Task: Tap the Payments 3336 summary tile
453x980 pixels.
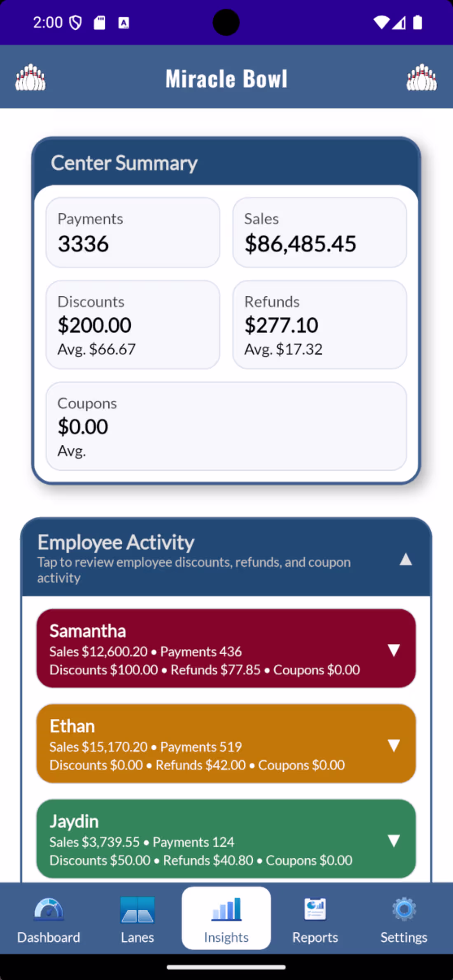Action: point(133,232)
